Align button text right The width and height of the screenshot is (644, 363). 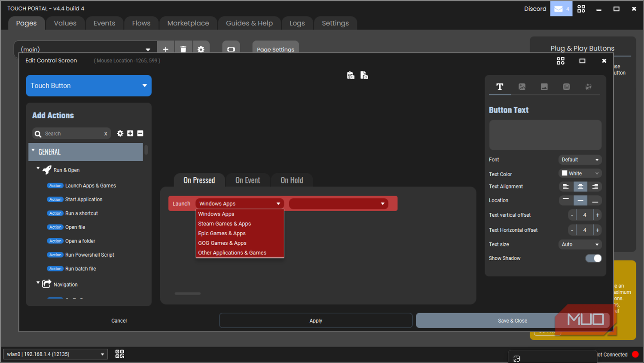coord(595,187)
